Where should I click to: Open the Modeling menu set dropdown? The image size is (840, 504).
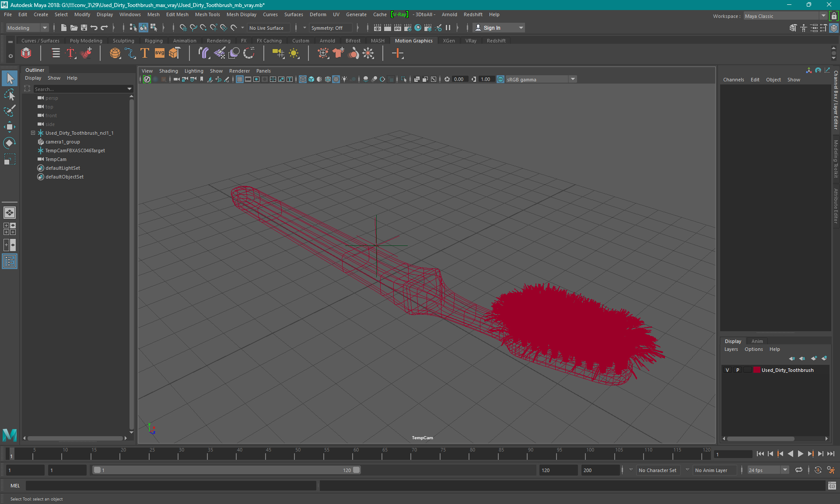pos(44,28)
